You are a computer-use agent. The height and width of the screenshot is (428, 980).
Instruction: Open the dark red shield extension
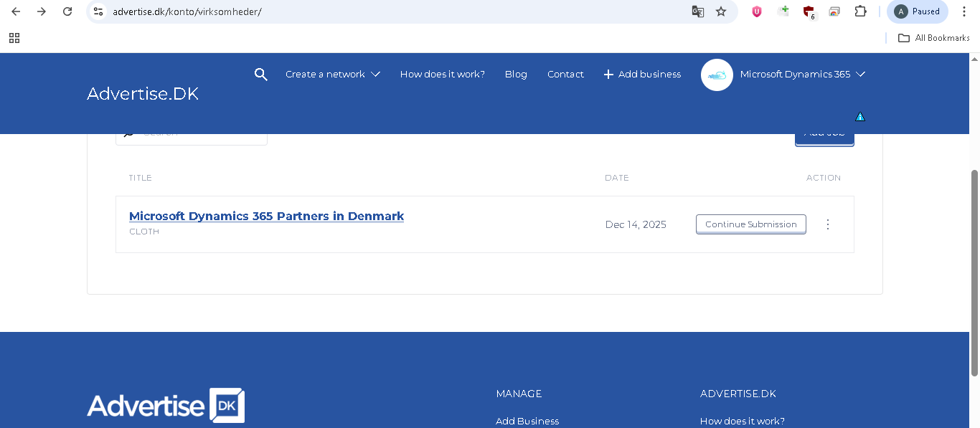coord(809,11)
